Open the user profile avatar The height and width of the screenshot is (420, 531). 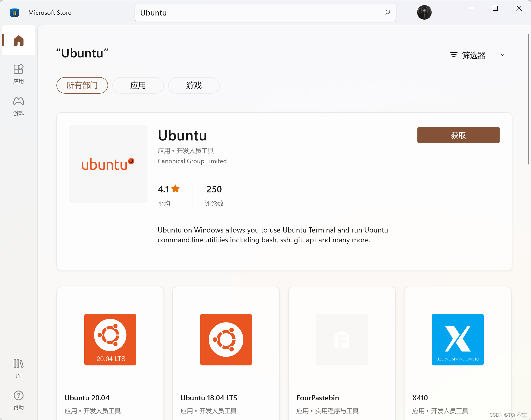424,12
